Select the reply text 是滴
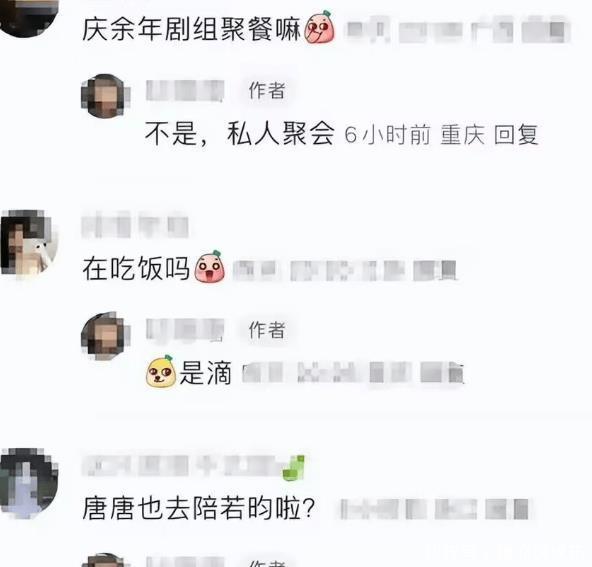The width and height of the screenshot is (592, 567). coord(205,372)
